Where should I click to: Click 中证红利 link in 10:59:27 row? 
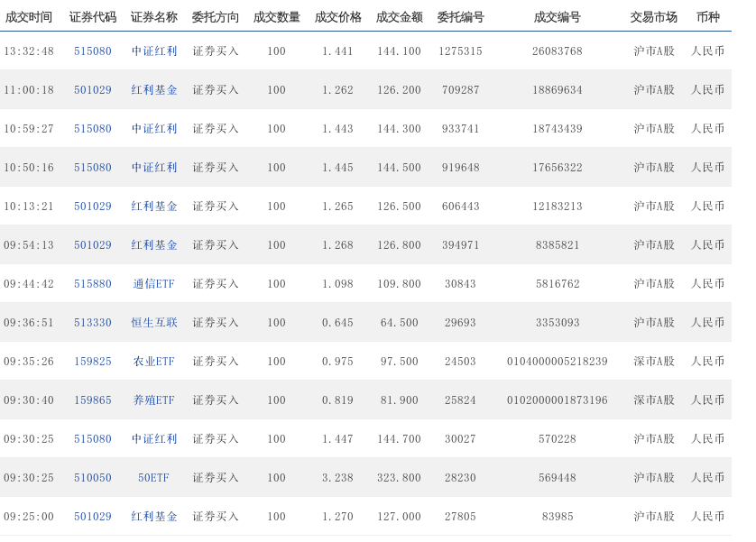pyautogui.click(x=154, y=129)
